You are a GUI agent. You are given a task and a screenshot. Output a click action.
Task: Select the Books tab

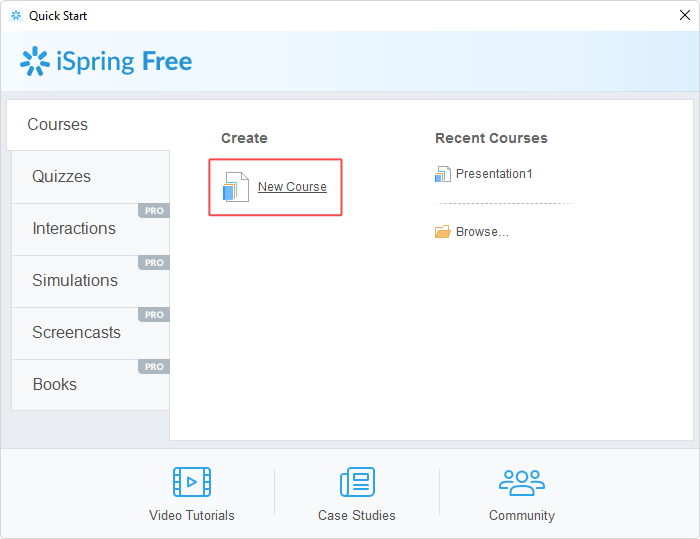91,384
